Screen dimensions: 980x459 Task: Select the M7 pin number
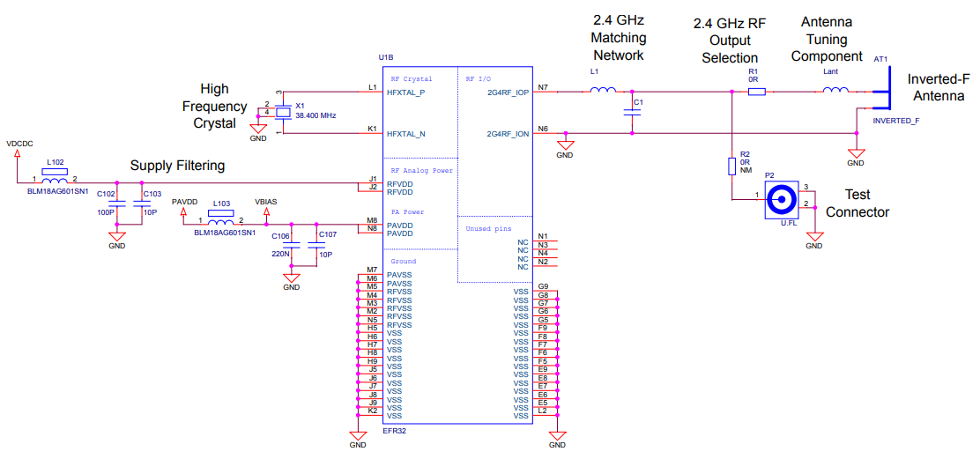point(373,270)
